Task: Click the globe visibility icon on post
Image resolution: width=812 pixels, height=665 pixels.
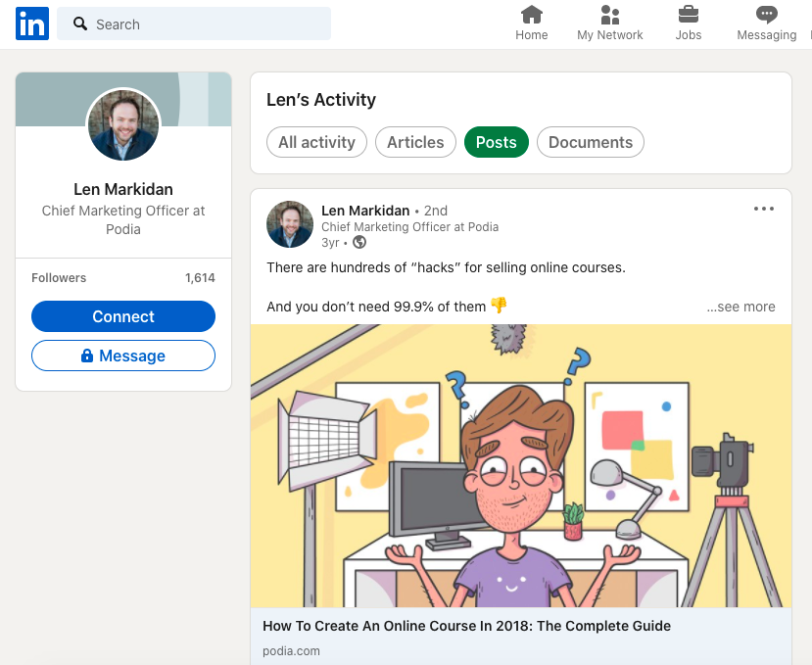Action: click(359, 242)
